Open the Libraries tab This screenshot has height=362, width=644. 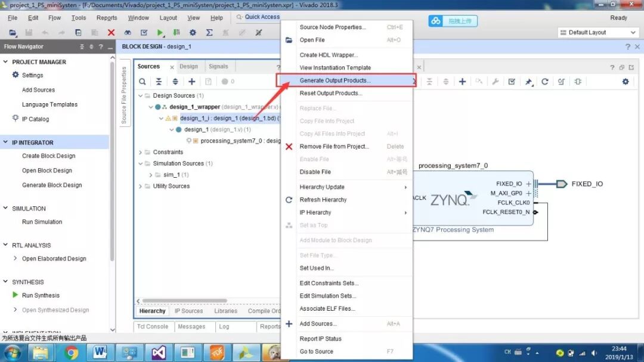point(225,311)
